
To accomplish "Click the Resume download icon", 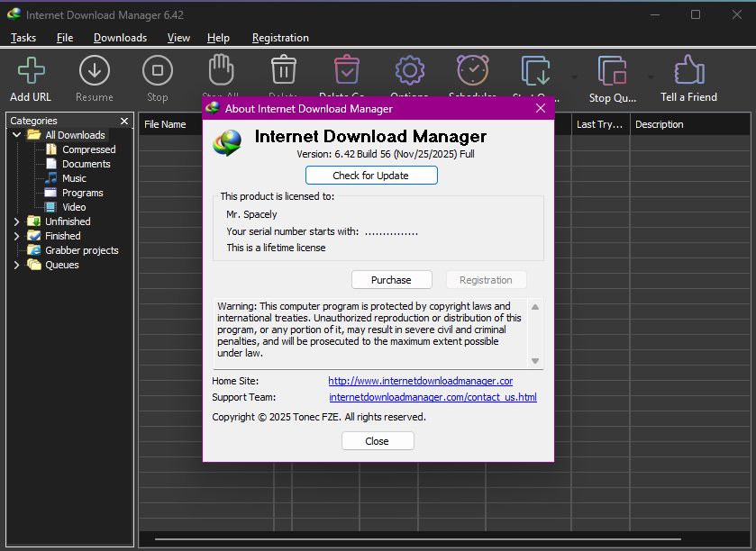I will [94, 71].
